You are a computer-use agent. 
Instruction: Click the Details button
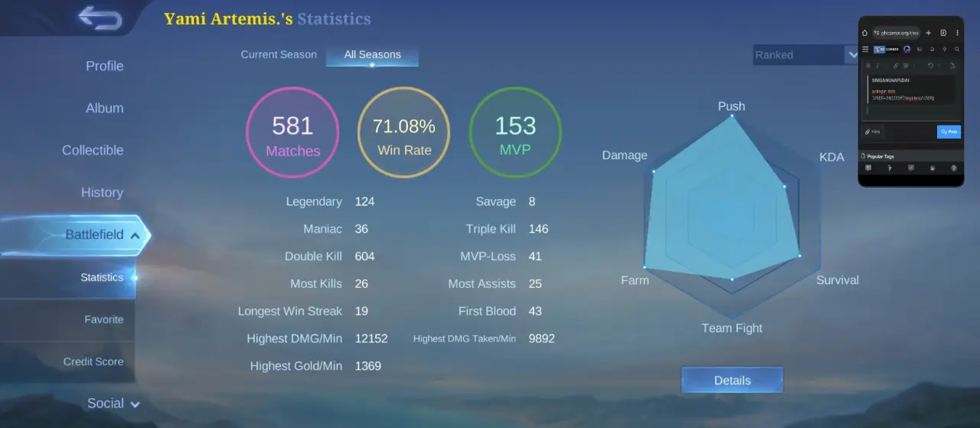click(x=732, y=381)
